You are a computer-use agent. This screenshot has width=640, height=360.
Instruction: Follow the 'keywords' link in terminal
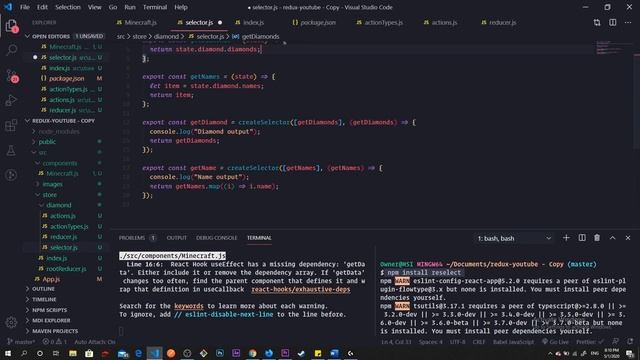189,306
